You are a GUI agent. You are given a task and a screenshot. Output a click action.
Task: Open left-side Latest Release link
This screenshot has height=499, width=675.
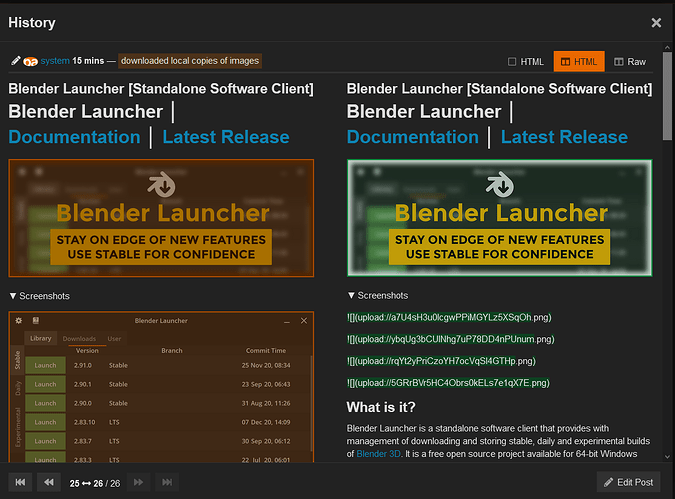tap(226, 137)
